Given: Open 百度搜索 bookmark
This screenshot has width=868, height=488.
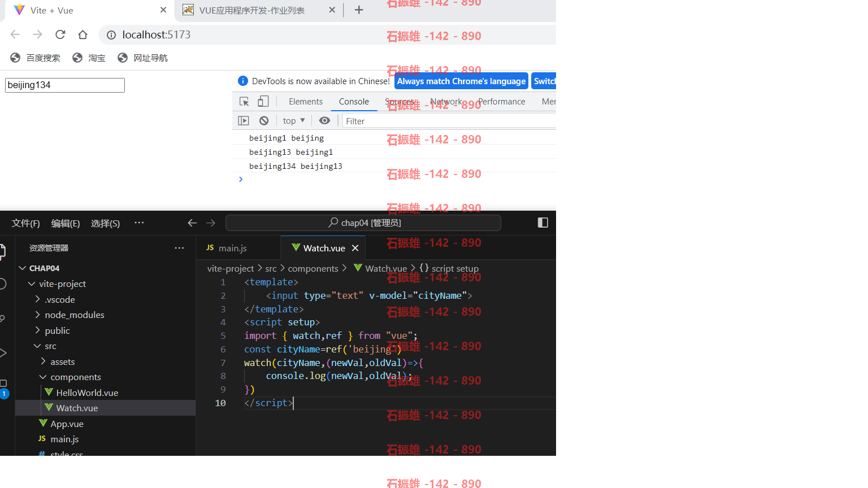Looking at the screenshot, I should click(36, 58).
